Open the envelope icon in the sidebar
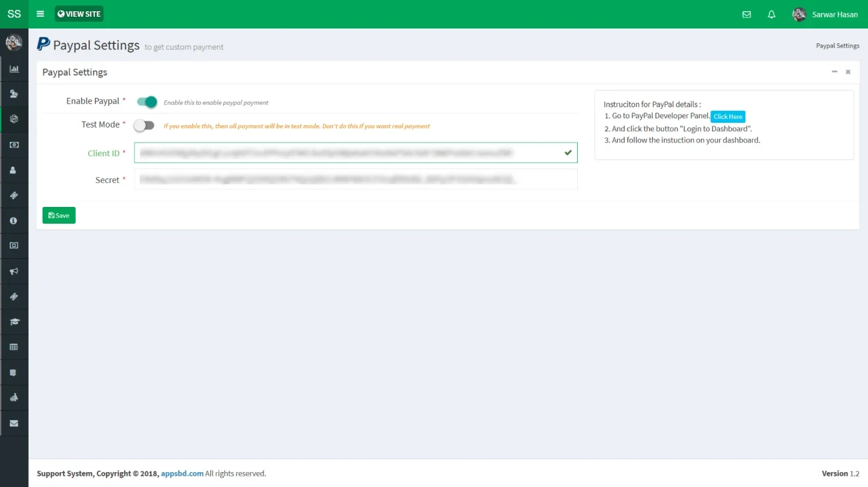Viewport: 868px width, 487px height. click(x=14, y=424)
